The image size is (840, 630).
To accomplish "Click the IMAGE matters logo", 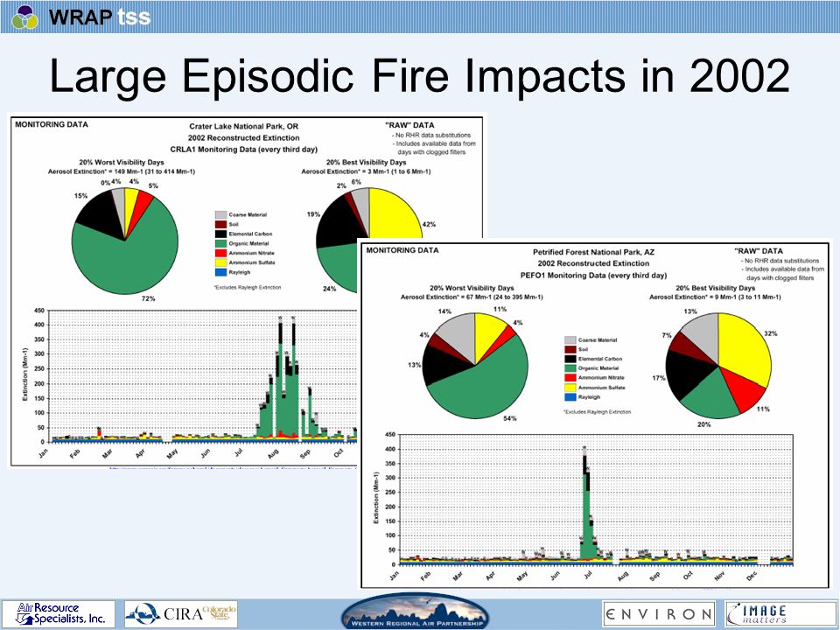I will (780, 614).
